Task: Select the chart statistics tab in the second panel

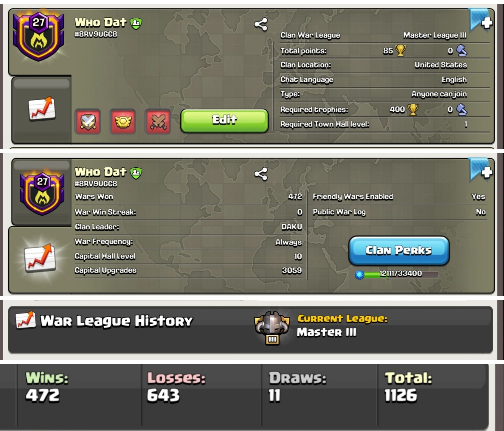Action: click(40, 259)
